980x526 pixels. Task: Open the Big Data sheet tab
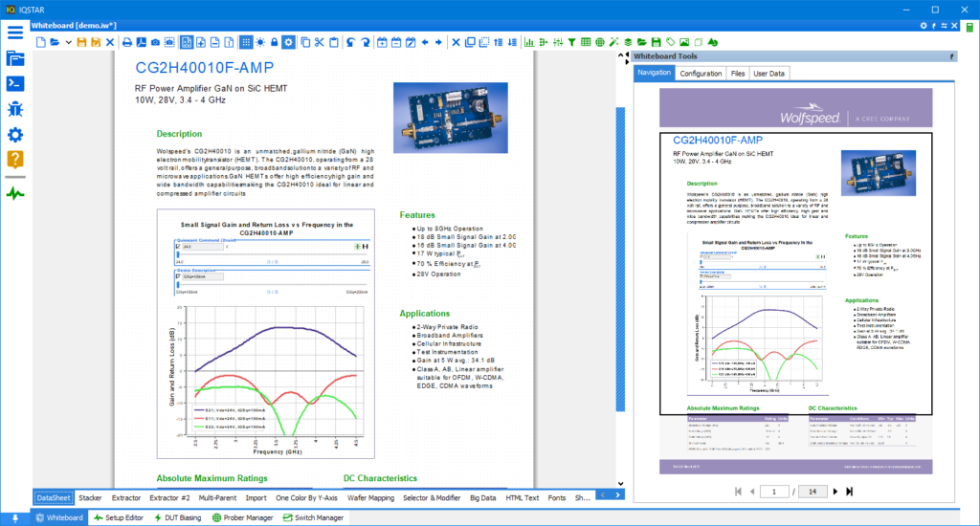(482, 498)
